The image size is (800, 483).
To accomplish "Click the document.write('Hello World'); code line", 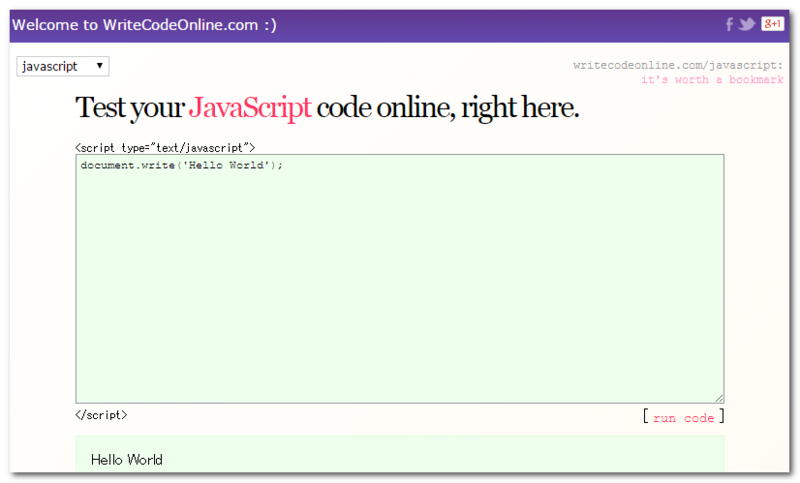I will tap(182, 165).
